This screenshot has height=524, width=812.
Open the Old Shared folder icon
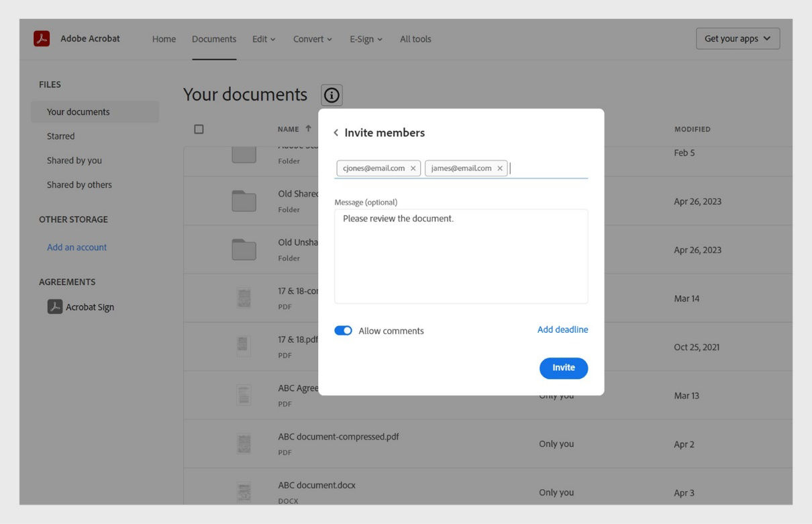[243, 201]
